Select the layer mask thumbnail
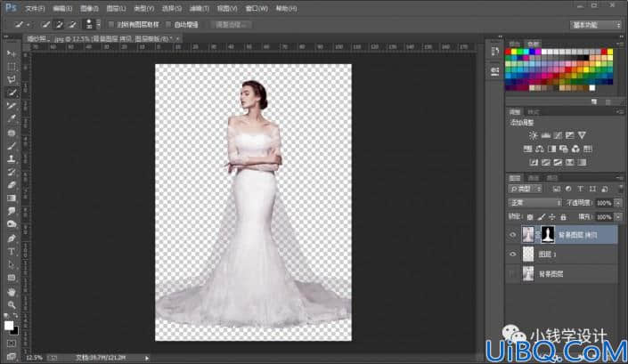628x364 pixels. [548, 234]
